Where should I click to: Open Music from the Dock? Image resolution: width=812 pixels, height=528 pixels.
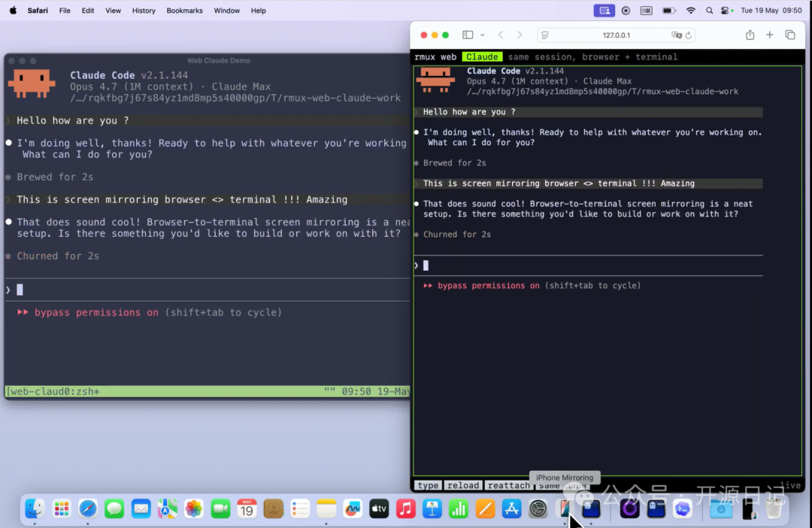[406, 509]
